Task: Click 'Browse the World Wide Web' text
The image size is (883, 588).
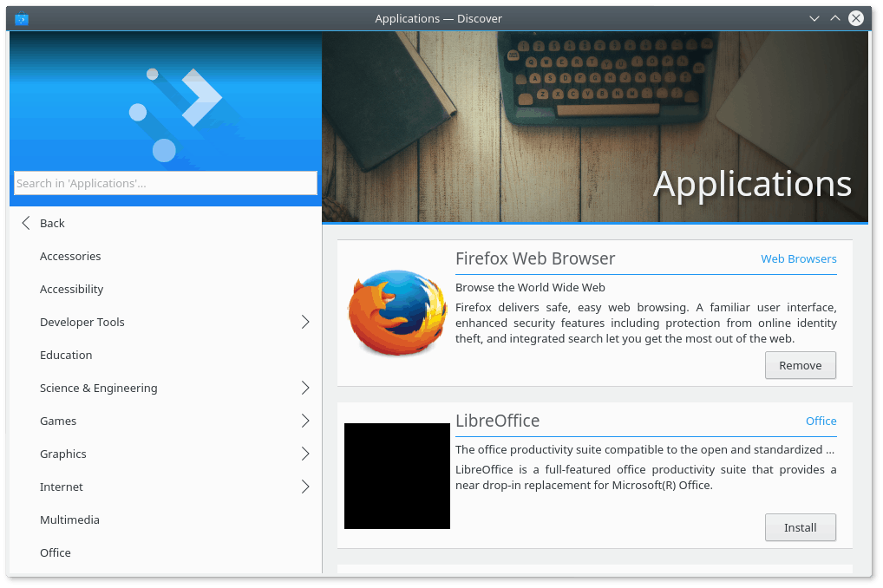Action: click(530, 288)
